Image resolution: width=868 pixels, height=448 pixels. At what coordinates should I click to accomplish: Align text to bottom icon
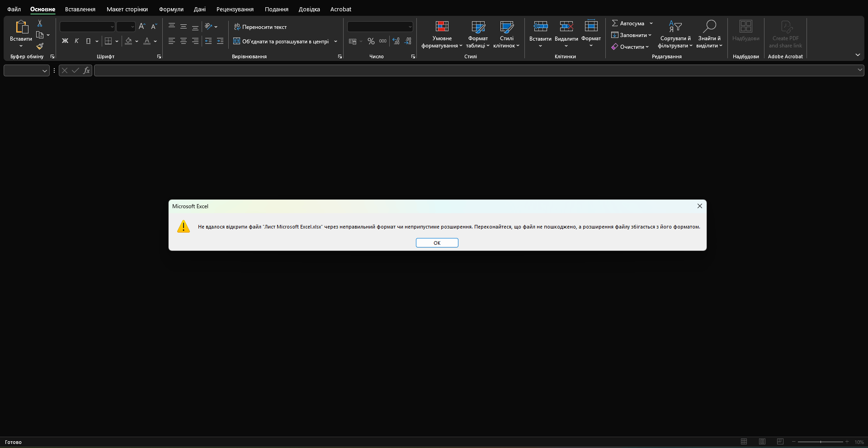click(195, 27)
